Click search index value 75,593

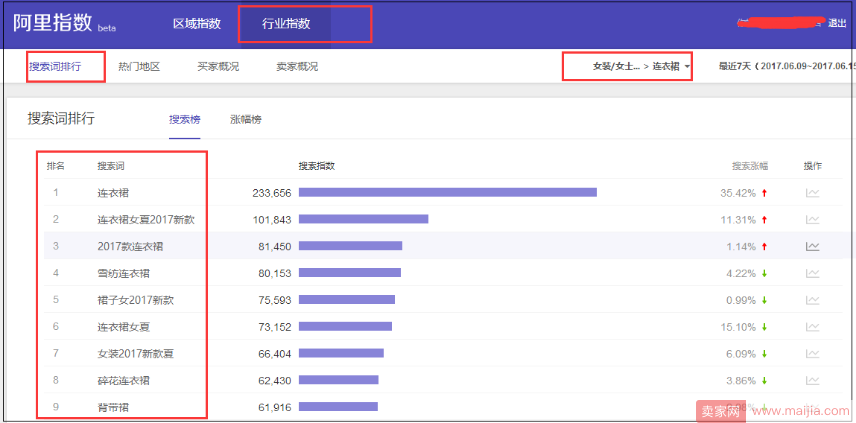tap(275, 300)
